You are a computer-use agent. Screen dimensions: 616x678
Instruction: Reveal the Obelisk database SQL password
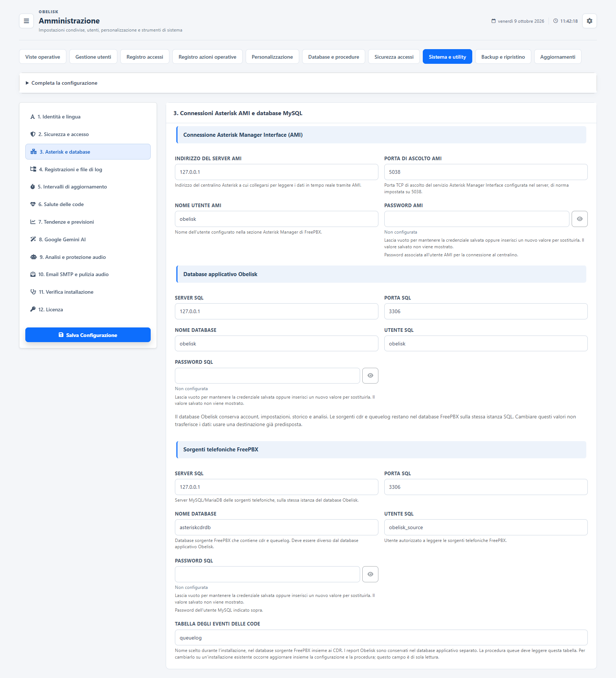tap(370, 375)
